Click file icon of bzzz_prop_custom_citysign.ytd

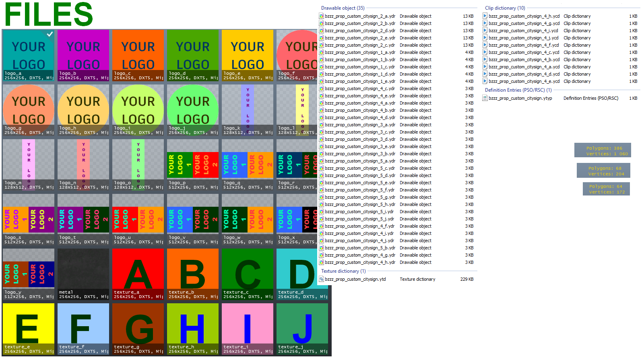(x=321, y=279)
